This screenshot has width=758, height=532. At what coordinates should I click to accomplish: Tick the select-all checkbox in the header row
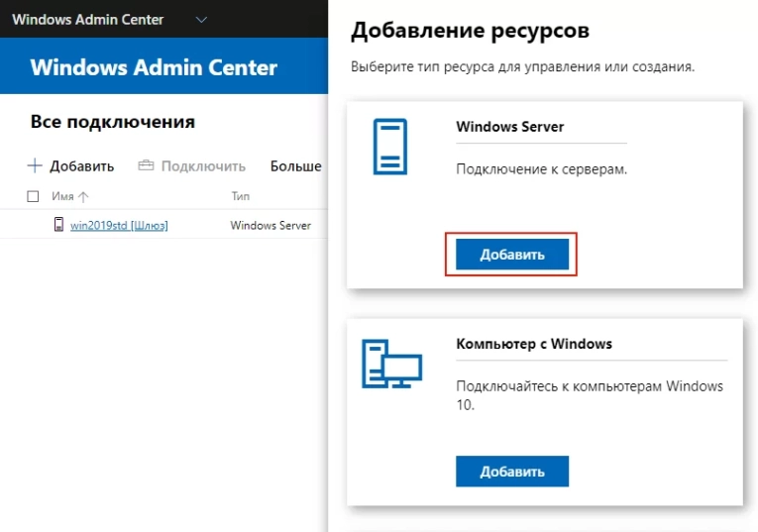33,196
